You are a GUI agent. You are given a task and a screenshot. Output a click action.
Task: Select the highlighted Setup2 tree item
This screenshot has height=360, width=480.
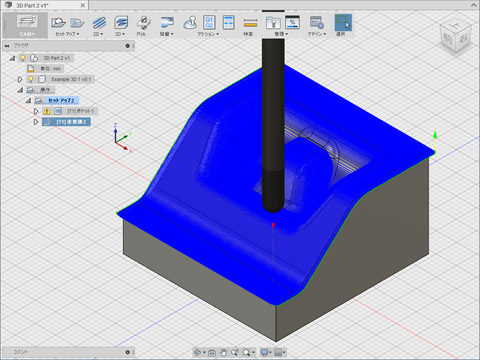pyautogui.click(x=62, y=100)
